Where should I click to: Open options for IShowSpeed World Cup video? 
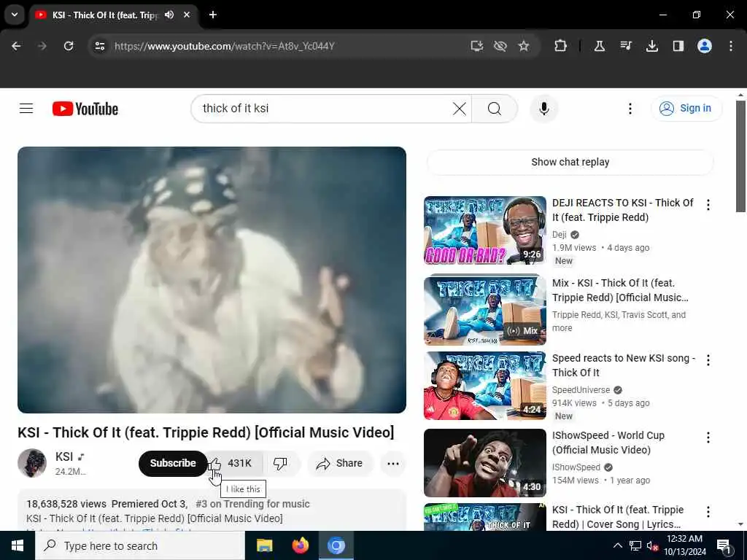coord(708,437)
